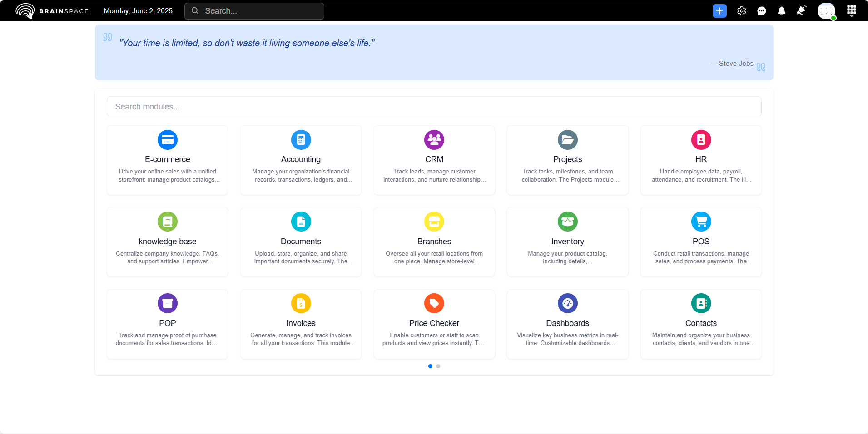Open the Price Checker tag icon
Viewport: 868px width, 434px height.
pos(434,303)
